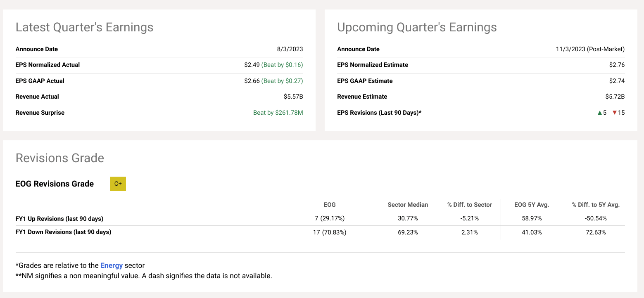Click the 58.97% five-year average cell
Viewport: 644px width, 298px height.
532,219
